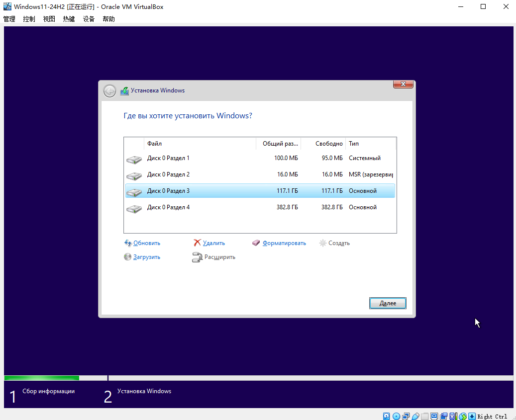Image resolution: width=516 pixels, height=420 pixels.
Task: Click the Общий раз... column header
Action: 279,144
